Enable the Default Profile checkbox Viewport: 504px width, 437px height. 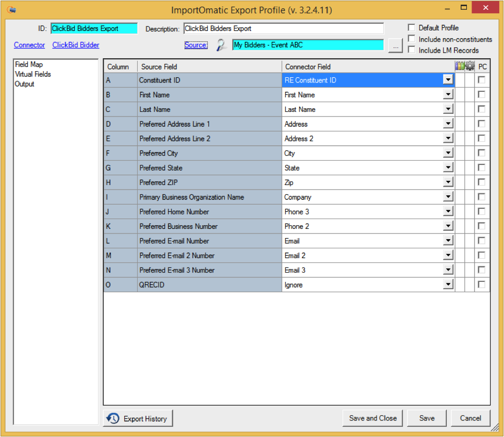412,28
